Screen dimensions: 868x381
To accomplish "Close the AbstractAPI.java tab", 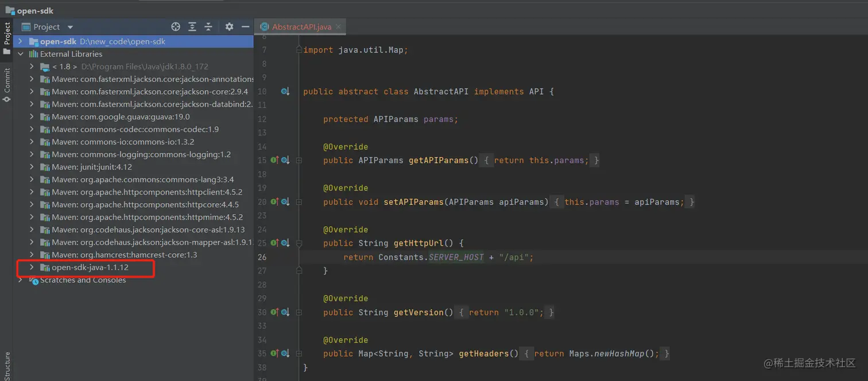I will 339,27.
